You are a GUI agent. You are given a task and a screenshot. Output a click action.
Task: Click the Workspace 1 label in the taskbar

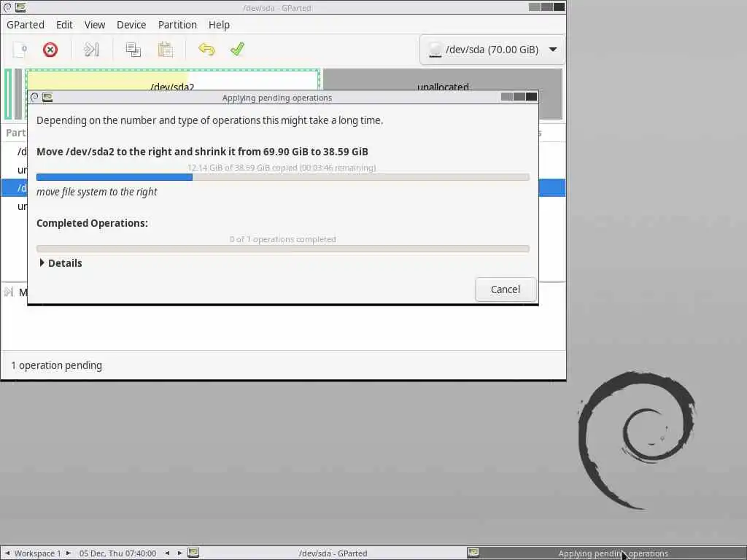(x=38, y=553)
